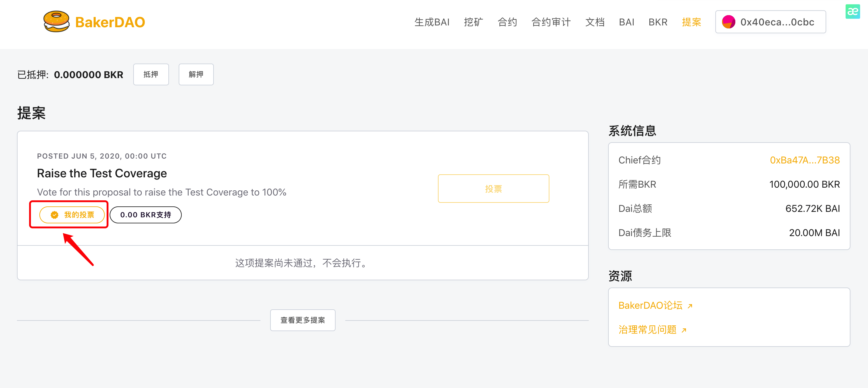Click the green extension icon in the top-right corner
The width and height of the screenshot is (868, 388).
853,12
